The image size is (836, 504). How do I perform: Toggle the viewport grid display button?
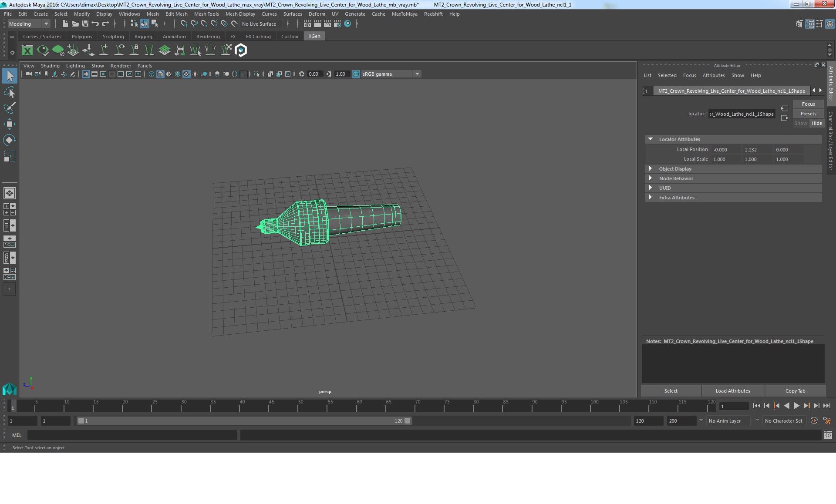tap(86, 74)
